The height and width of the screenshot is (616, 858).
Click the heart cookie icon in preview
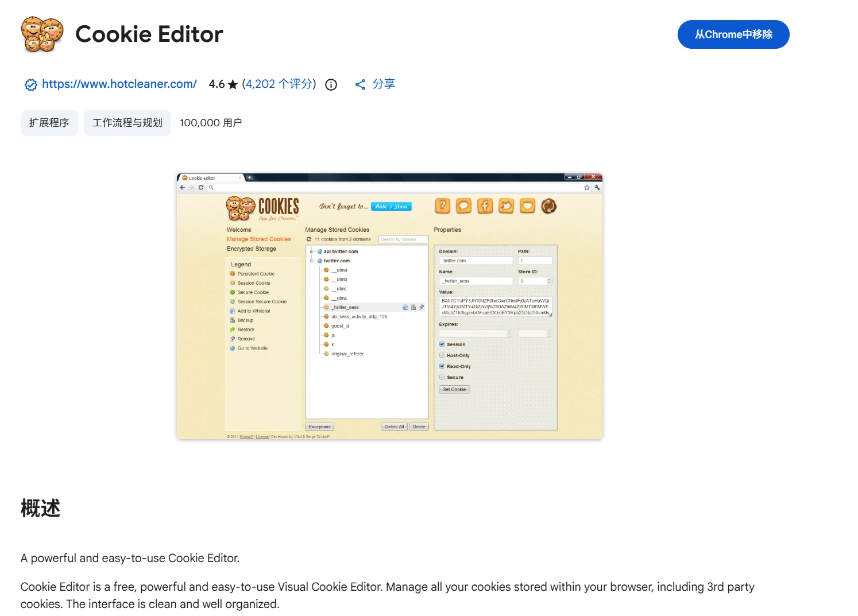(x=527, y=206)
